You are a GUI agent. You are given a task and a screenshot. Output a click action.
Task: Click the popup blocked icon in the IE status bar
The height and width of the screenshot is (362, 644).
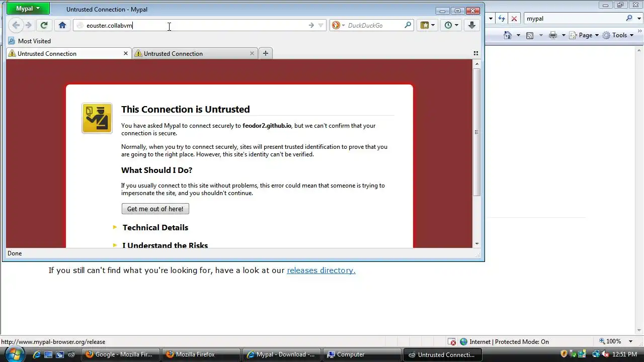[x=452, y=342]
